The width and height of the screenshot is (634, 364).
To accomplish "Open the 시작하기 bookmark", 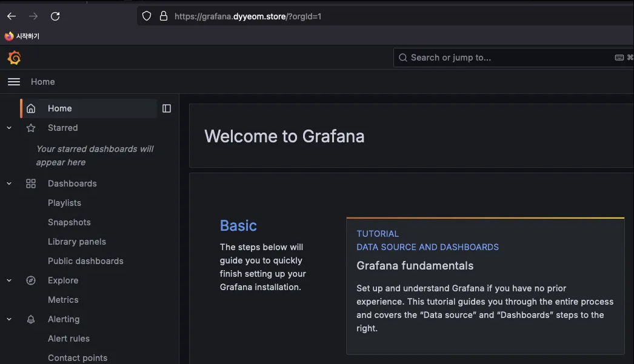I will click(22, 36).
